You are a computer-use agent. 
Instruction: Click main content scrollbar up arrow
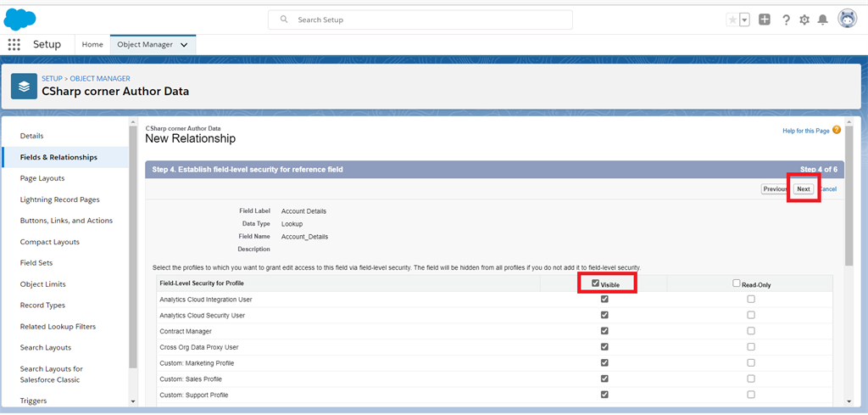849,121
